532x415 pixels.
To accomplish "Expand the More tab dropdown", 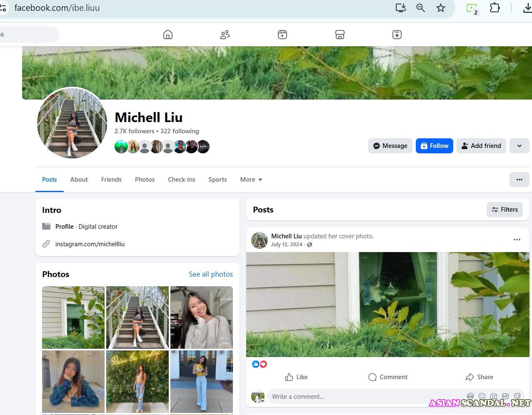I will point(251,180).
